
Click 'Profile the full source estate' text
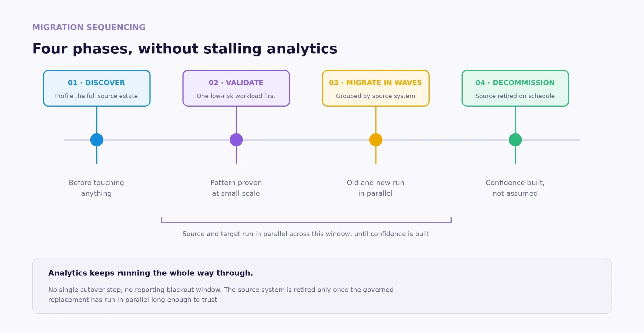96,96
